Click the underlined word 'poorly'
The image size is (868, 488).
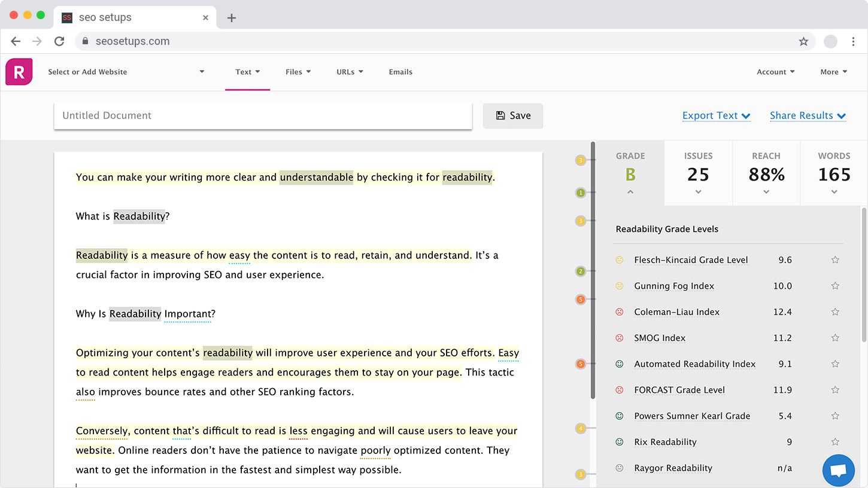point(375,451)
